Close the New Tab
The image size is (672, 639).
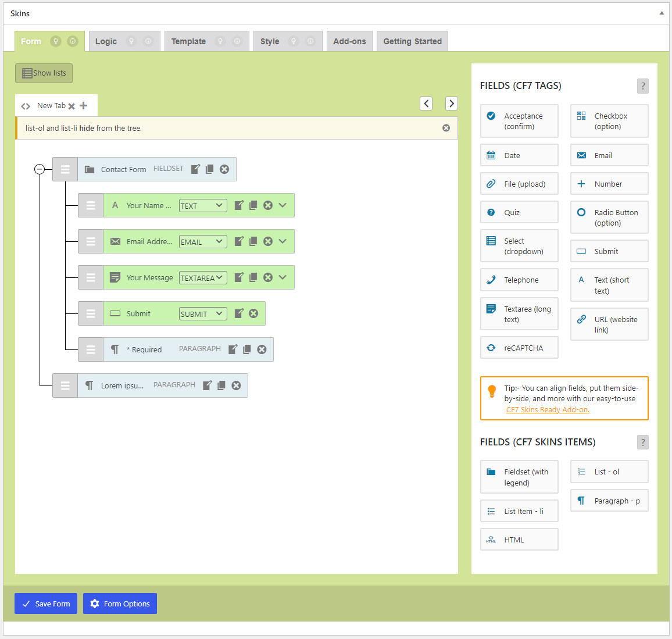[72, 106]
